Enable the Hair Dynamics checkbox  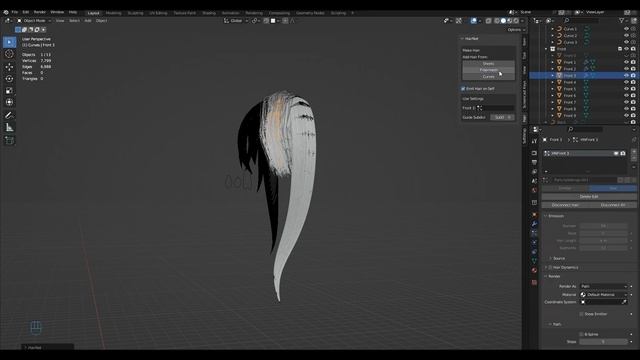550,267
